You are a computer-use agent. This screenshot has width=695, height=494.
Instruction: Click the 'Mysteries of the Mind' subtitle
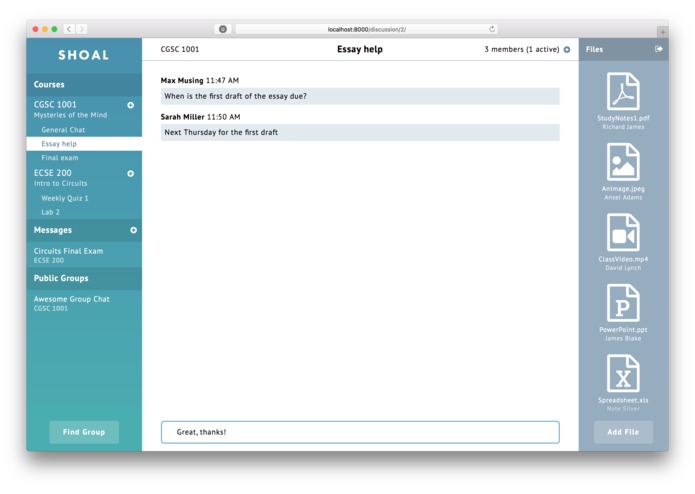click(x=70, y=115)
